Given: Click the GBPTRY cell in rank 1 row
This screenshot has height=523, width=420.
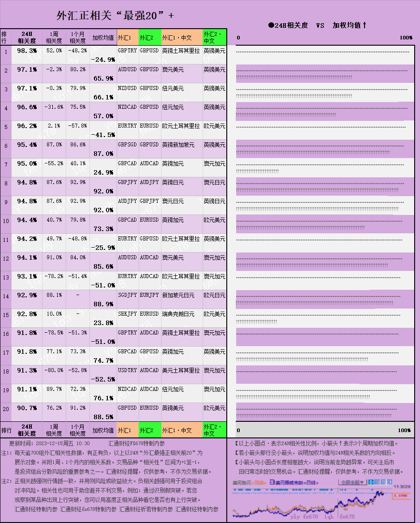Looking at the screenshot, I should pyautogui.click(x=127, y=51).
